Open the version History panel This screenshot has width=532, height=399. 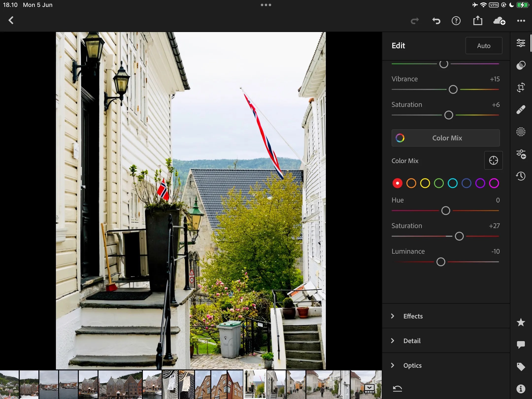coord(521,176)
